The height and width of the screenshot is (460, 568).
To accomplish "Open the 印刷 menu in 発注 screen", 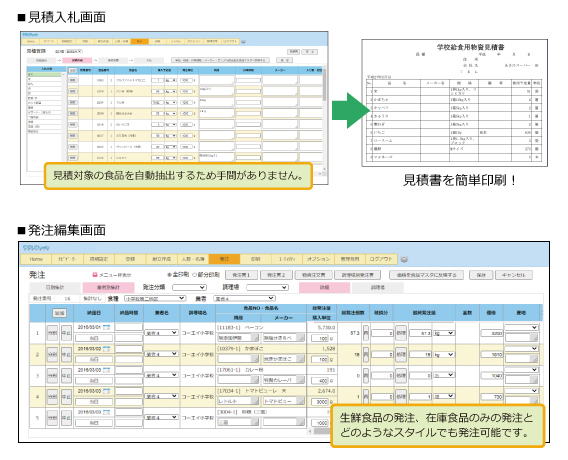I will click(256, 259).
